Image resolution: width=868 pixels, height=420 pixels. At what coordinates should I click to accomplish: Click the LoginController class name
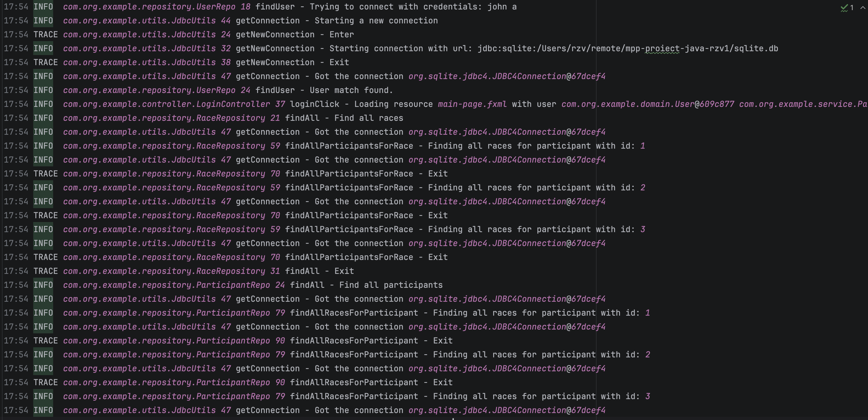coord(233,104)
